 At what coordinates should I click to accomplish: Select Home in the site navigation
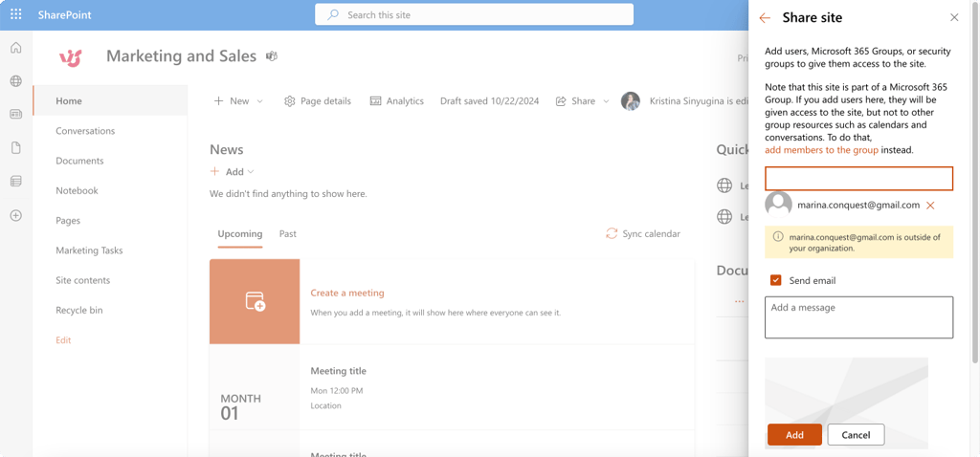tap(110, 100)
